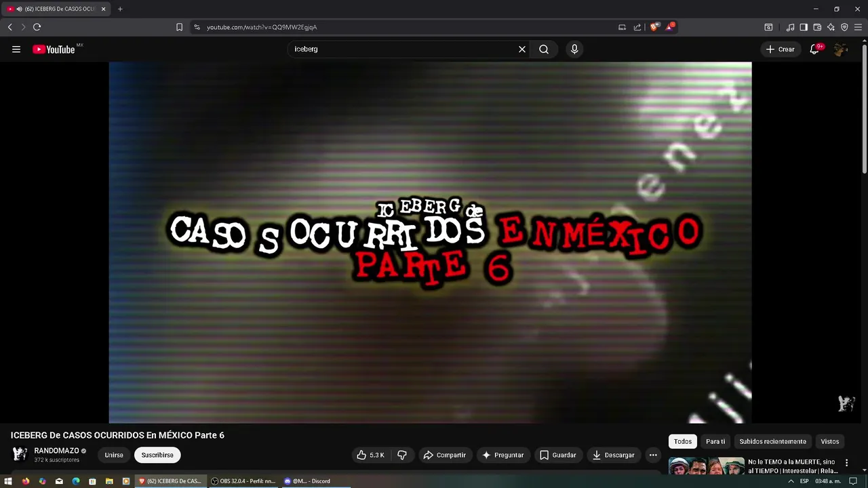Open the Crear menu

coord(781,49)
